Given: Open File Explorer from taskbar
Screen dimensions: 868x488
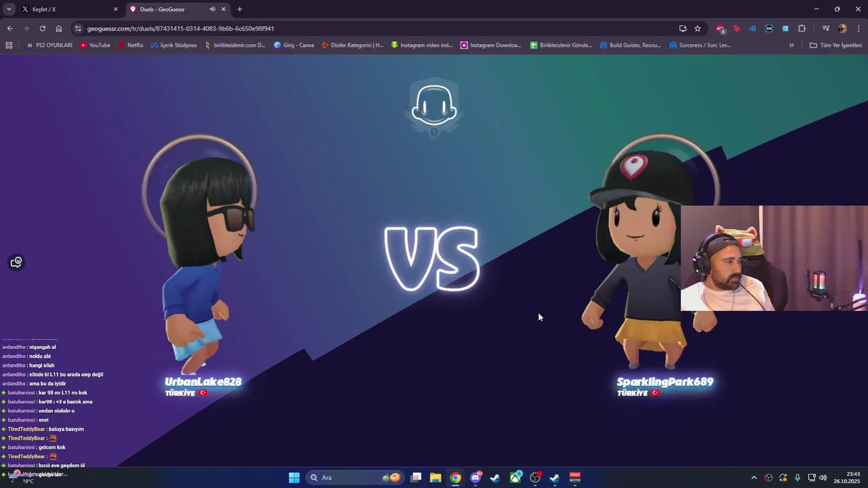Looking at the screenshot, I should click(435, 478).
